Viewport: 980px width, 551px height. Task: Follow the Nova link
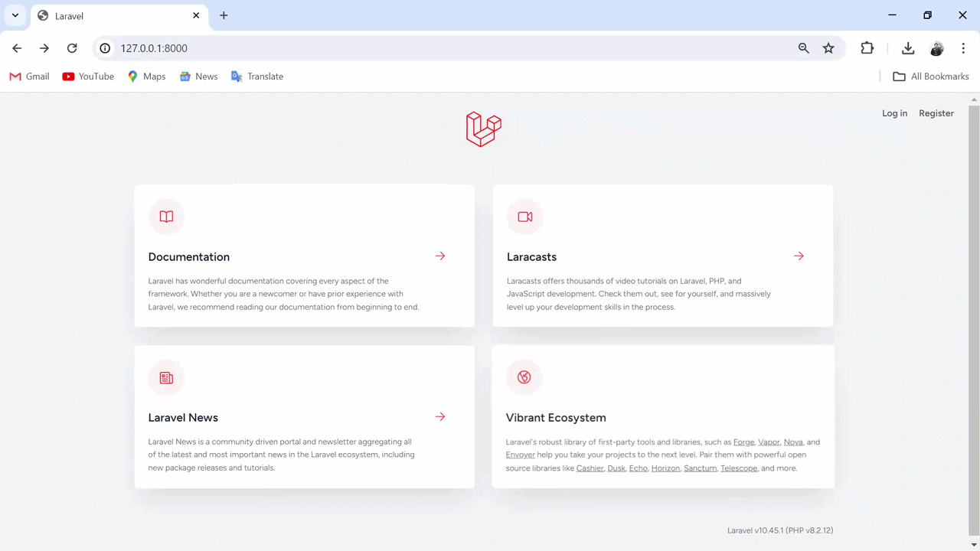point(793,442)
